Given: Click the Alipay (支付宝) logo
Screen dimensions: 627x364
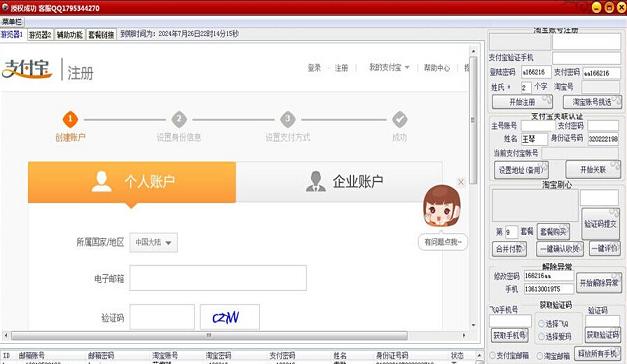Looking at the screenshot, I should tap(27, 69).
